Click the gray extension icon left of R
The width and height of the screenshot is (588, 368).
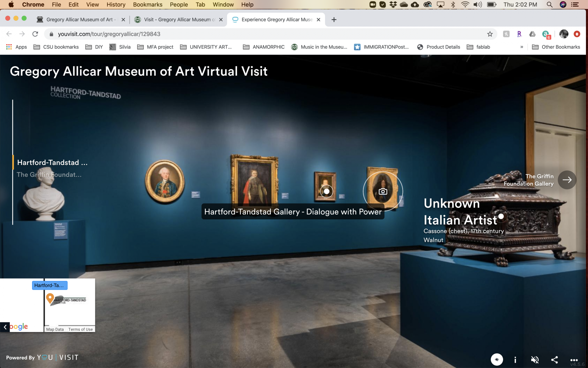click(x=506, y=34)
